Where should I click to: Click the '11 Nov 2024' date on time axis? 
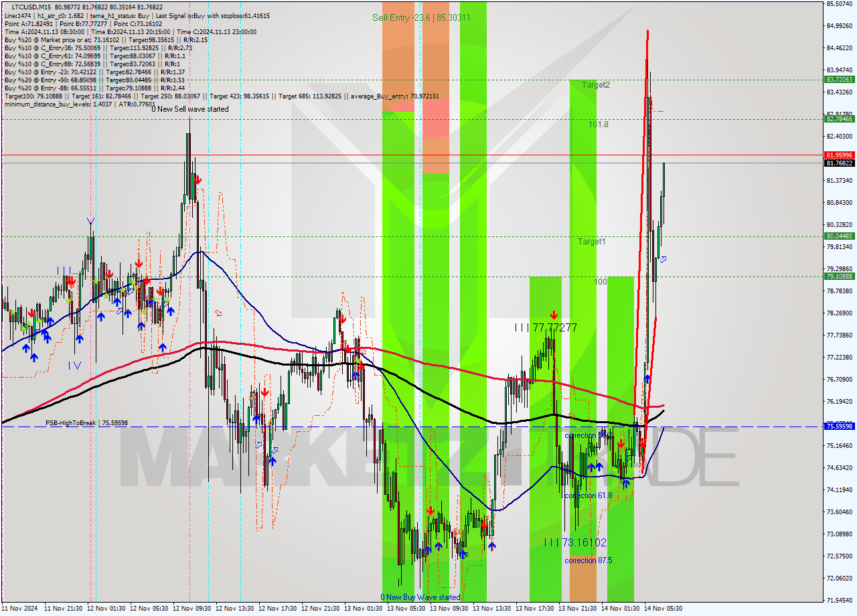click(x=20, y=609)
